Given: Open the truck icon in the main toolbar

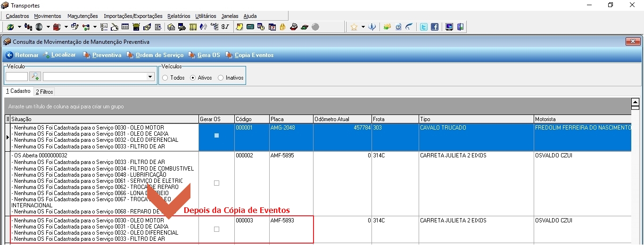Looking at the screenshot, I should tap(57, 27).
